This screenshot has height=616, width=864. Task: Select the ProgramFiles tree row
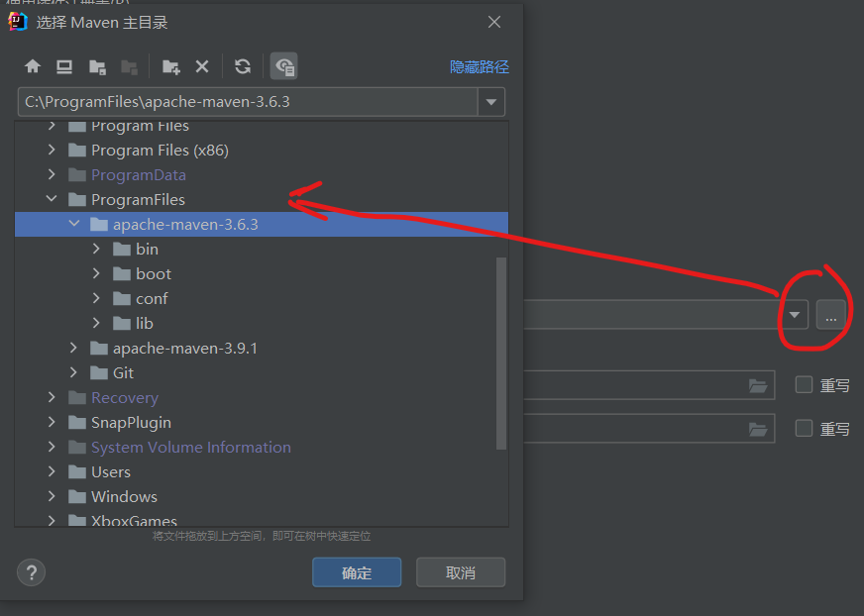(262, 199)
